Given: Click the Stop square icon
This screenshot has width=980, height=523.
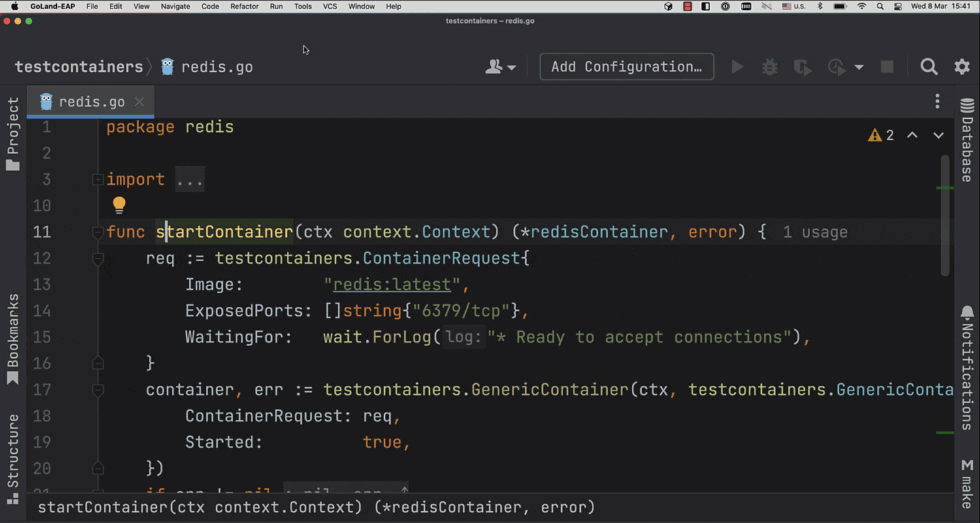Looking at the screenshot, I should coord(887,67).
